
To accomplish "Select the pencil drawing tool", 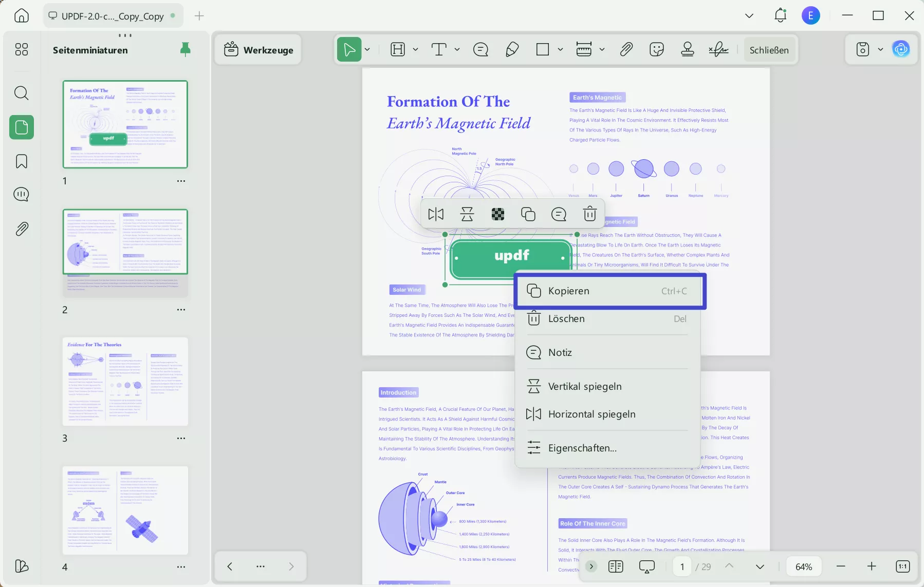I will click(512, 49).
